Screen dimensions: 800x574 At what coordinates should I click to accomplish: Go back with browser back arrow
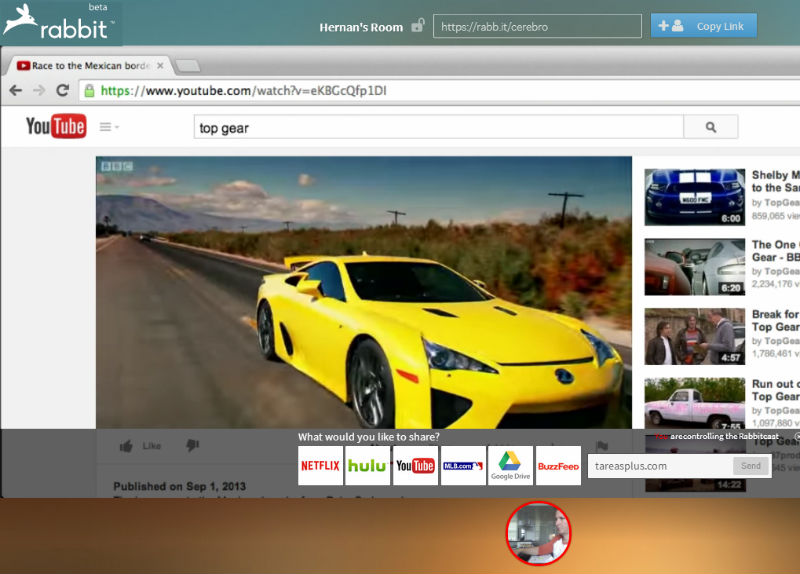point(16,91)
